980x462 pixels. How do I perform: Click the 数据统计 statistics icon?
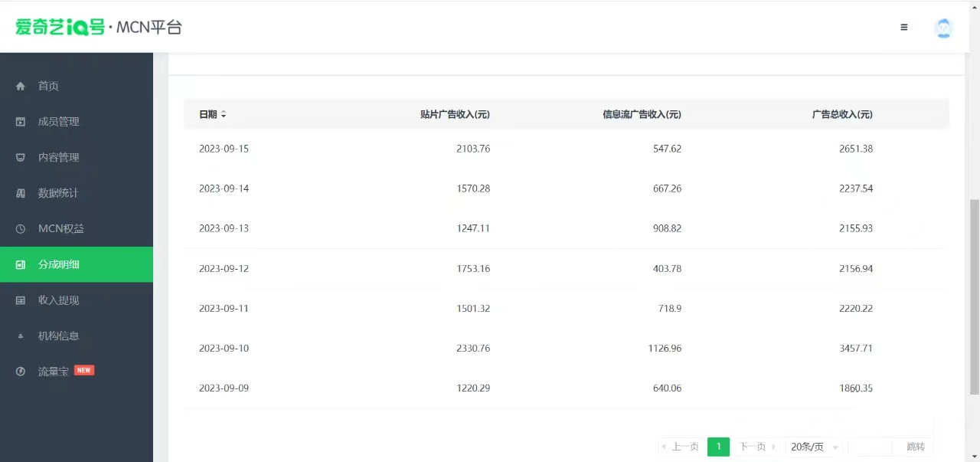(20, 192)
